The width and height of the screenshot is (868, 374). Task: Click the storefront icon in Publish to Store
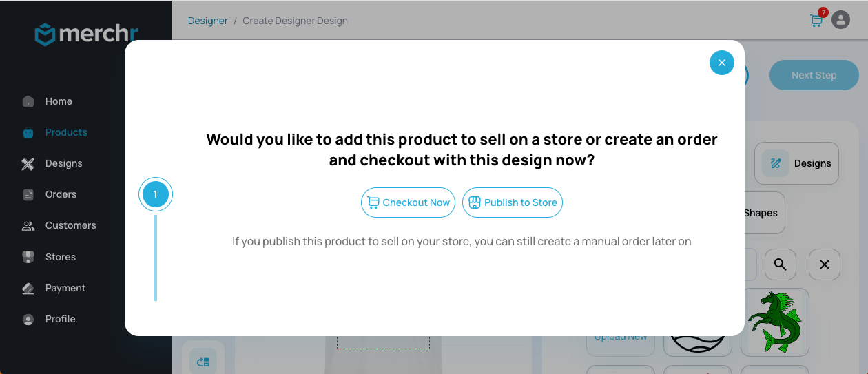coord(474,202)
